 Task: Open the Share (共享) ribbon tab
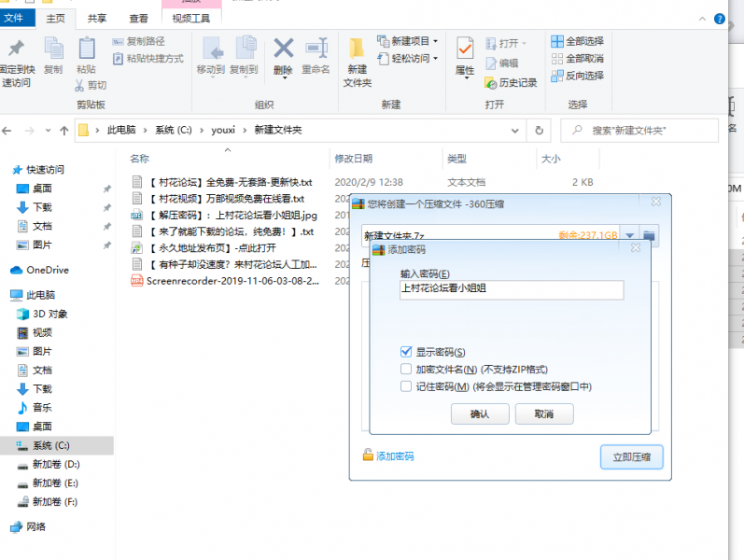(96, 18)
